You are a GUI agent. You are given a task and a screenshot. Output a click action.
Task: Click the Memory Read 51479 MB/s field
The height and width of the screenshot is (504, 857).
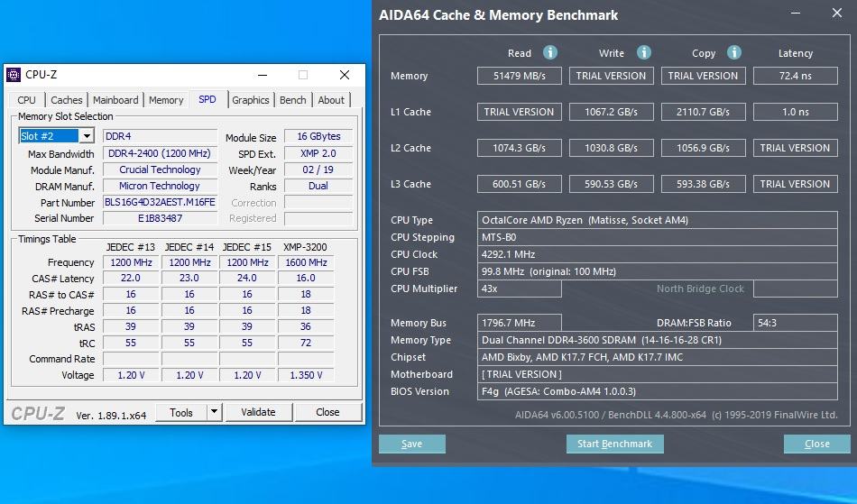point(520,76)
